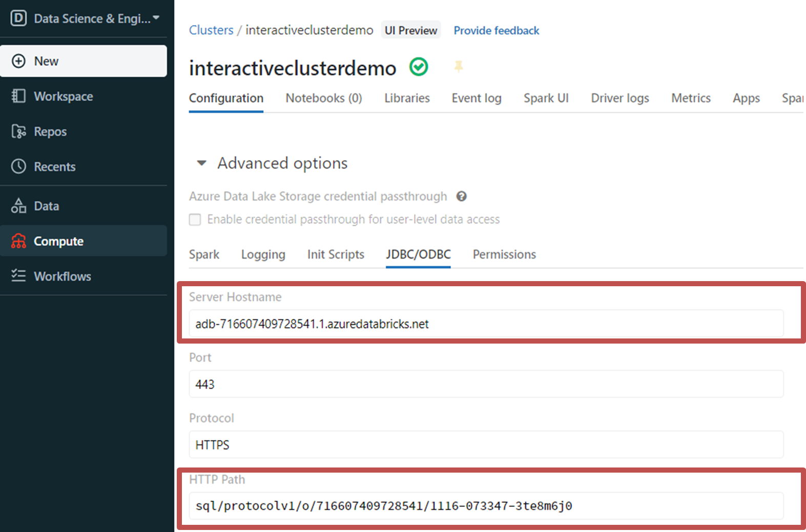
Task: Select the Spark advanced options tab
Action: pyautogui.click(x=204, y=254)
